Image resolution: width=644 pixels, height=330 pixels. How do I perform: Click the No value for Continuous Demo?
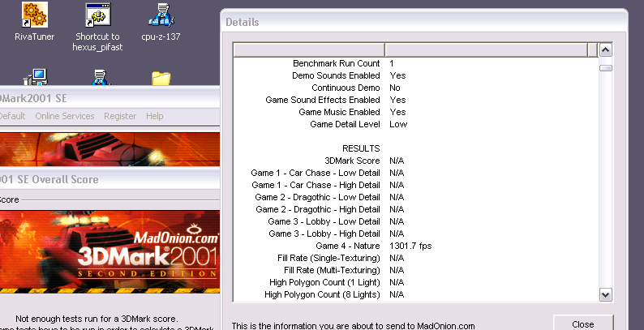pos(395,88)
